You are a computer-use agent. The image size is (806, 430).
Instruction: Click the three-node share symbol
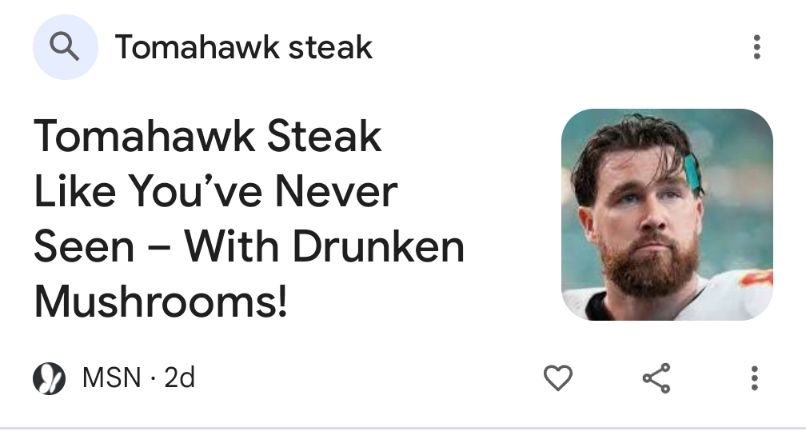(x=656, y=378)
